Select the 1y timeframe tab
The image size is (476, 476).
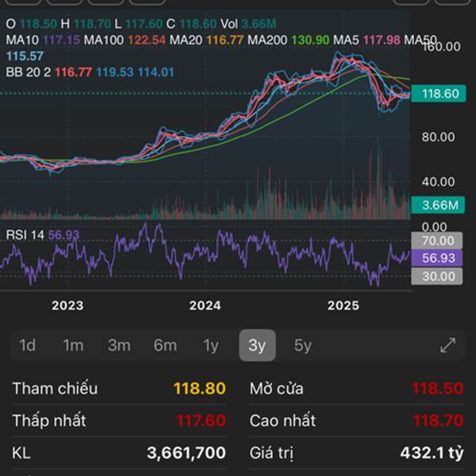[x=211, y=345]
